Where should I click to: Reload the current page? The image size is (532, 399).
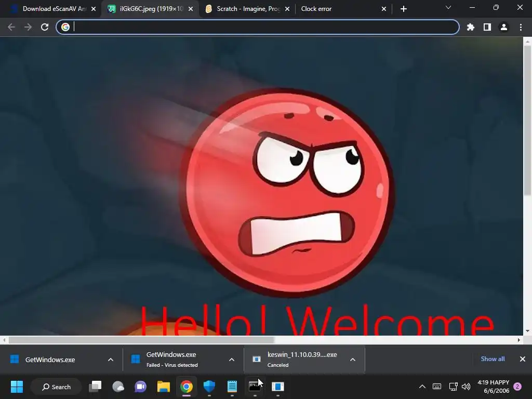pyautogui.click(x=45, y=27)
